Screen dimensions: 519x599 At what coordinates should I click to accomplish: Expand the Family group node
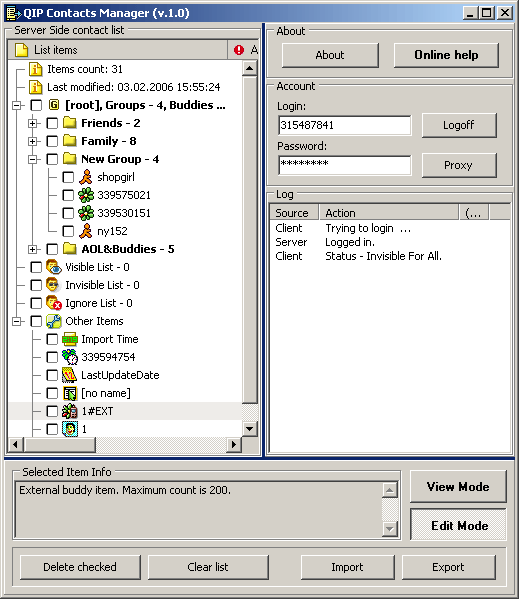pyautogui.click(x=33, y=141)
